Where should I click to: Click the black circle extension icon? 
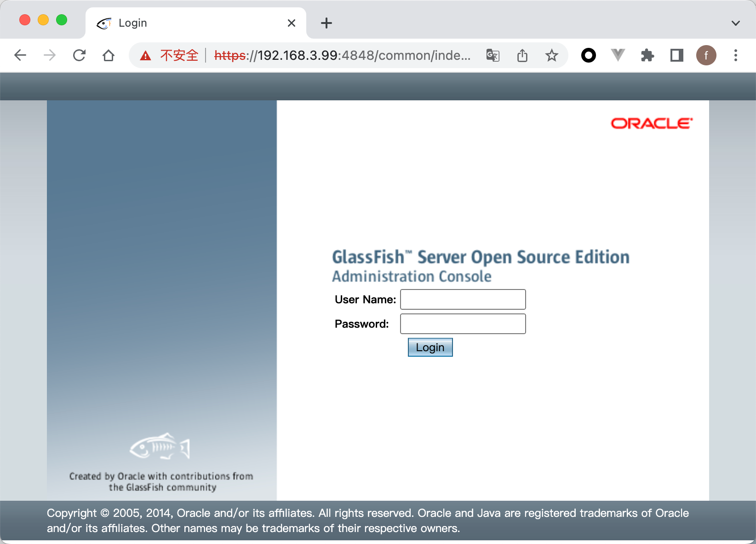pos(588,56)
